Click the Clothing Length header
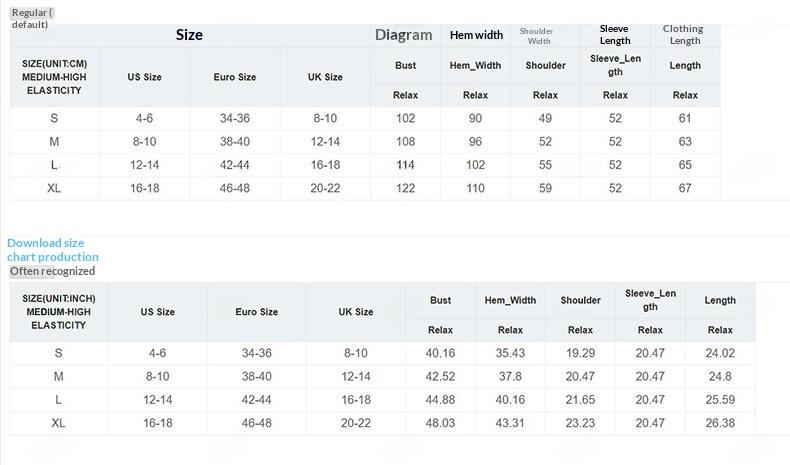Image resolution: width=790 pixels, height=465 pixels. tap(684, 35)
